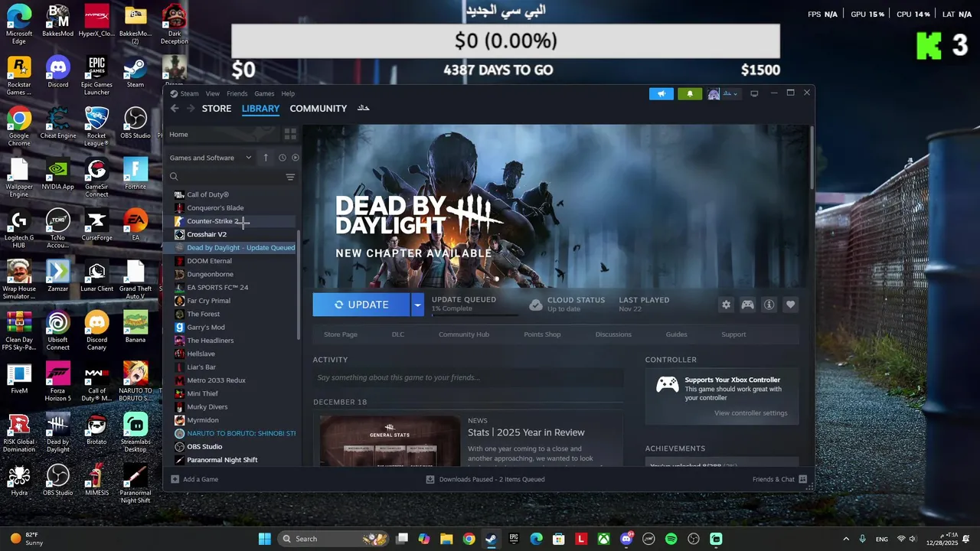
Task: Switch library to grid collections view
Action: coord(290,134)
